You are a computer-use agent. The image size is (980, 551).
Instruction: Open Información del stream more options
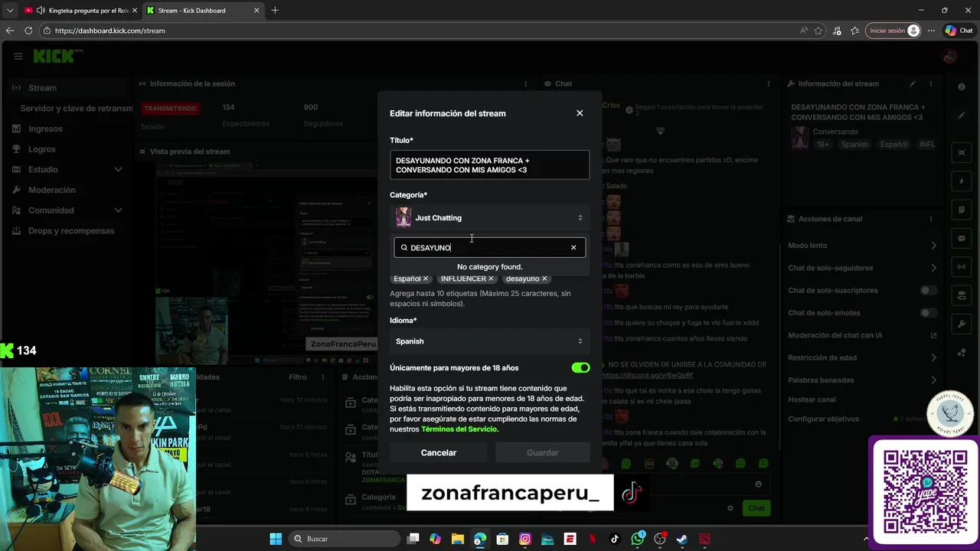coord(932,84)
